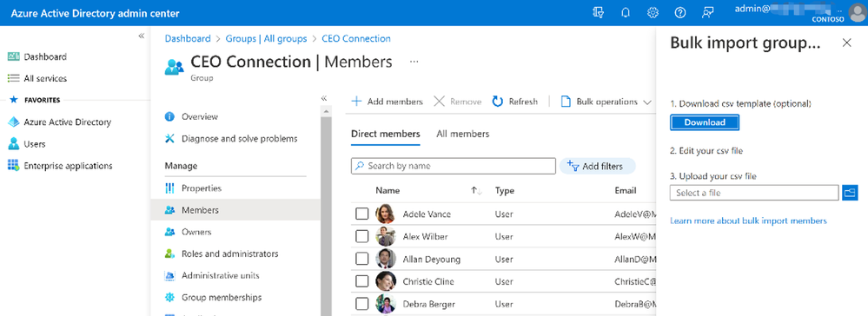Click the name column sort arrows

coord(477,190)
